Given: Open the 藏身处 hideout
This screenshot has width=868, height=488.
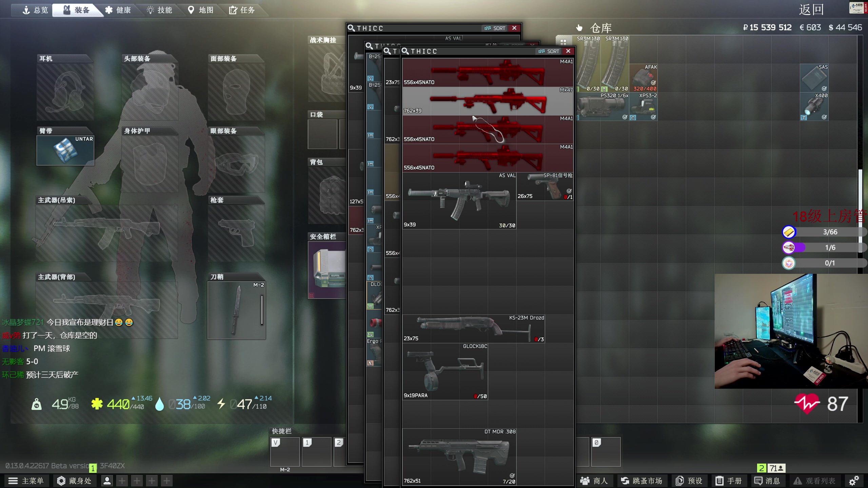Looking at the screenshot, I should (74, 481).
